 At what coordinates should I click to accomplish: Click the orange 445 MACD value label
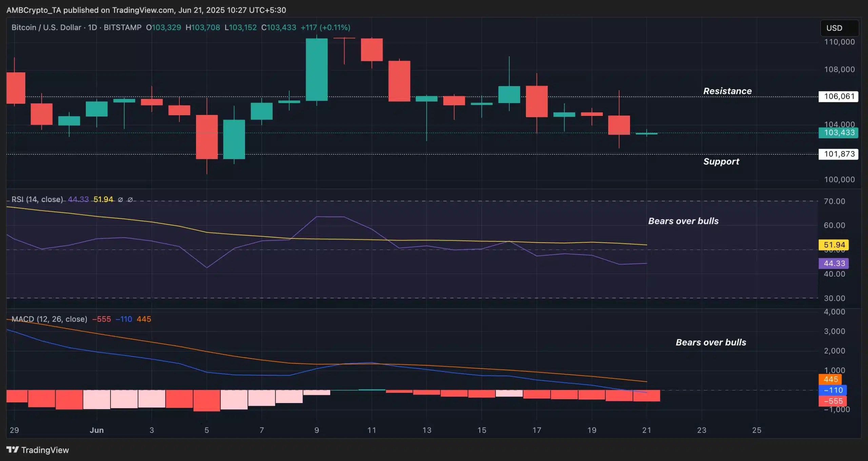830,379
